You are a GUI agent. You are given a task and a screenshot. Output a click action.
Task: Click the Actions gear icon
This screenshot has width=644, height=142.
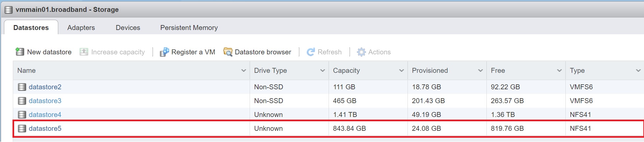tap(361, 52)
